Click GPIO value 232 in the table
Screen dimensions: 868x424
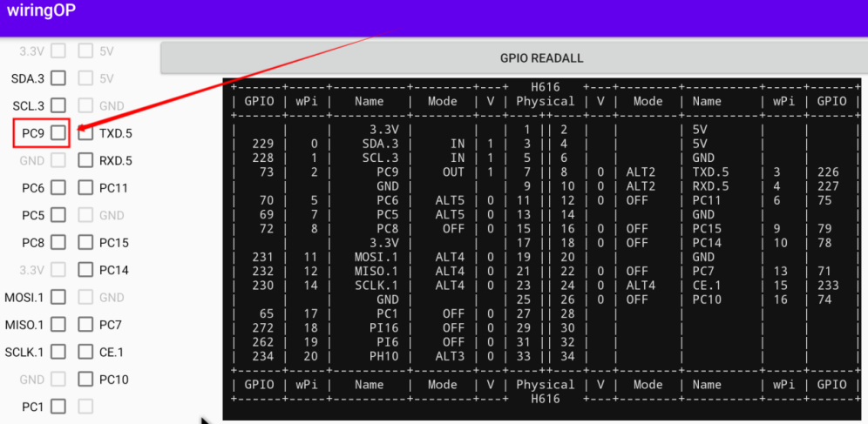coord(263,272)
